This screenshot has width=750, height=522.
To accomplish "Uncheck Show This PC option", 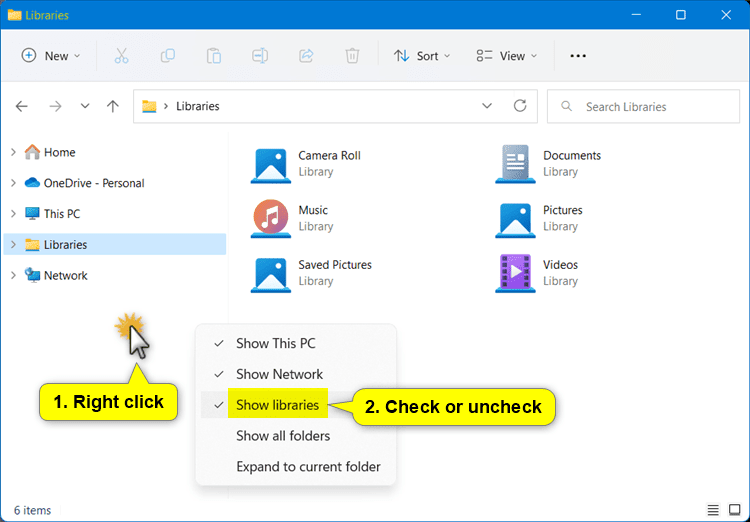I will [x=296, y=344].
